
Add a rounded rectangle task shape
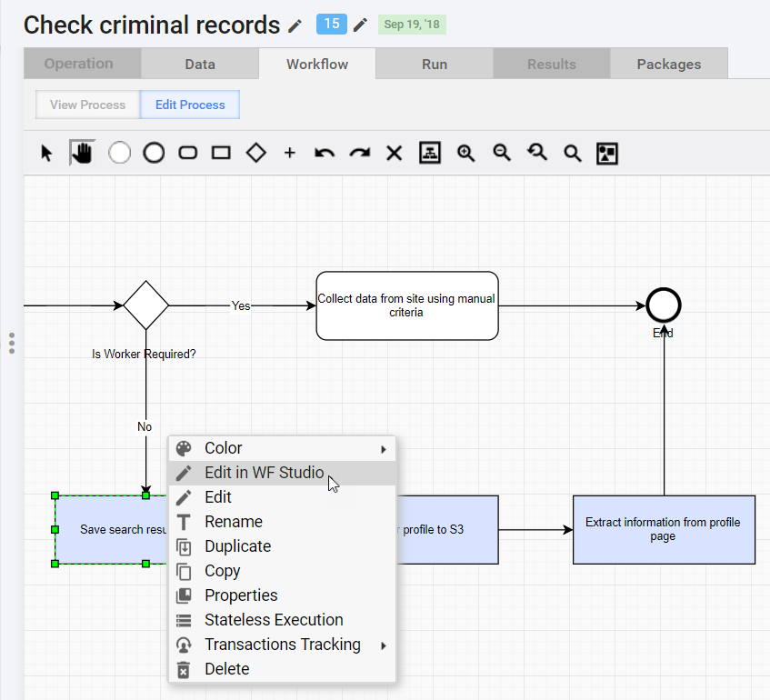188,153
